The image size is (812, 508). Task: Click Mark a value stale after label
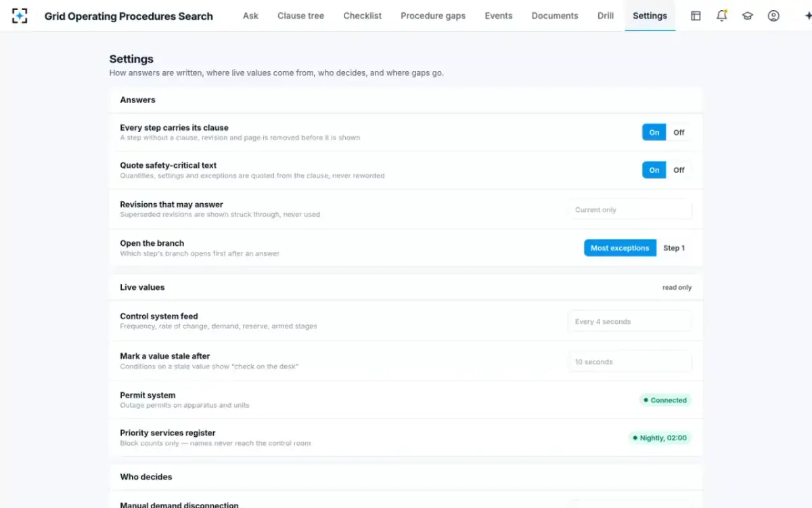click(165, 356)
